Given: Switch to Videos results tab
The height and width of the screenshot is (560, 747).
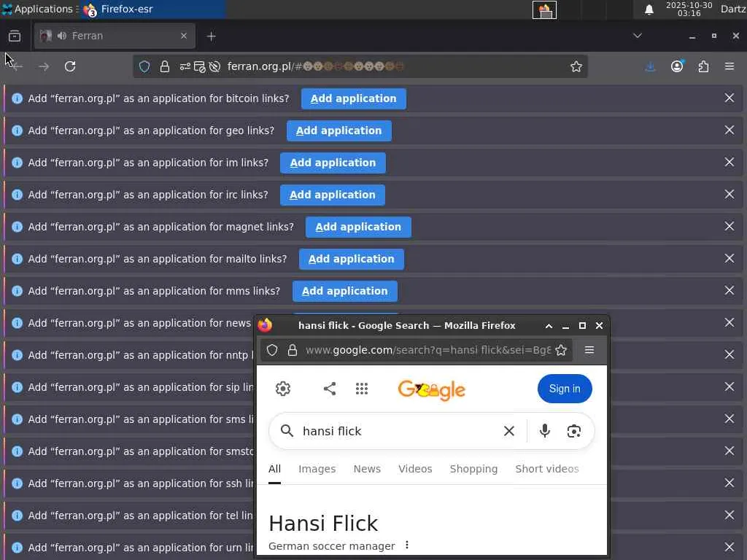Looking at the screenshot, I should tap(415, 469).
